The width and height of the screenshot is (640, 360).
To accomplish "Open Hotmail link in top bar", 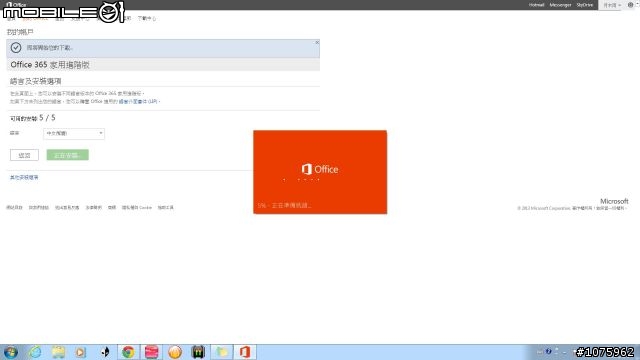I will tap(536, 5).
